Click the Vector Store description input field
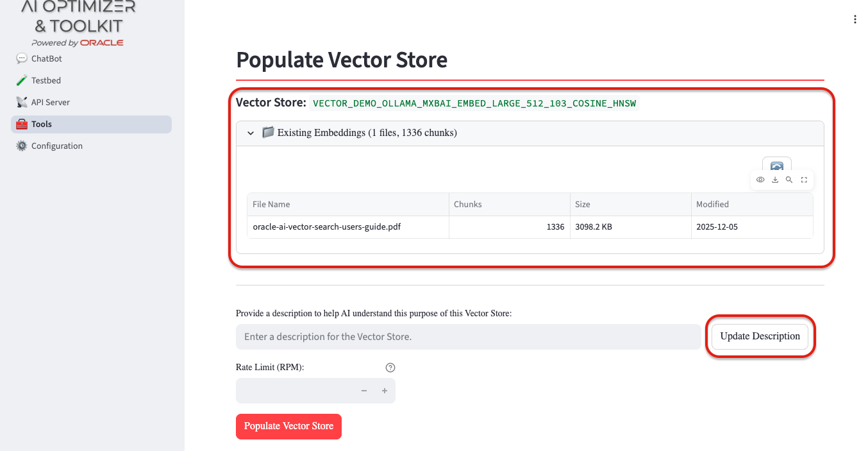This screenshot has width=868, height=451. coord(468,336)
